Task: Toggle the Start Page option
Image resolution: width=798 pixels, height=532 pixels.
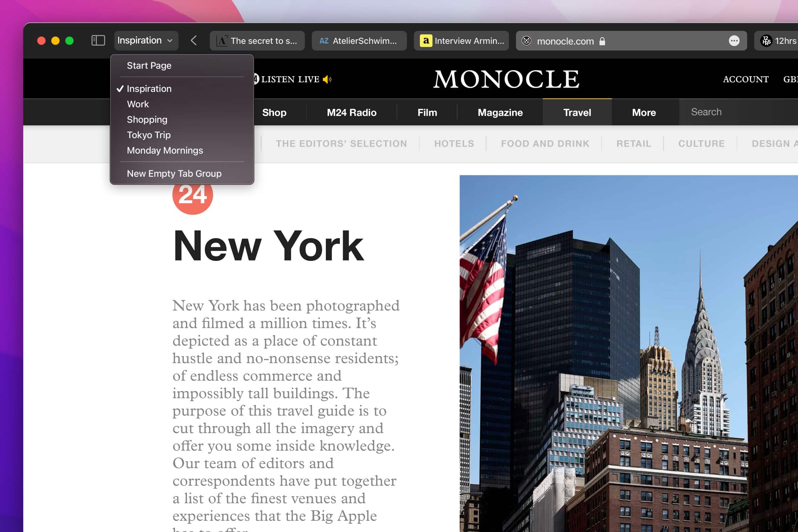Action: click(x=149, y=65)
